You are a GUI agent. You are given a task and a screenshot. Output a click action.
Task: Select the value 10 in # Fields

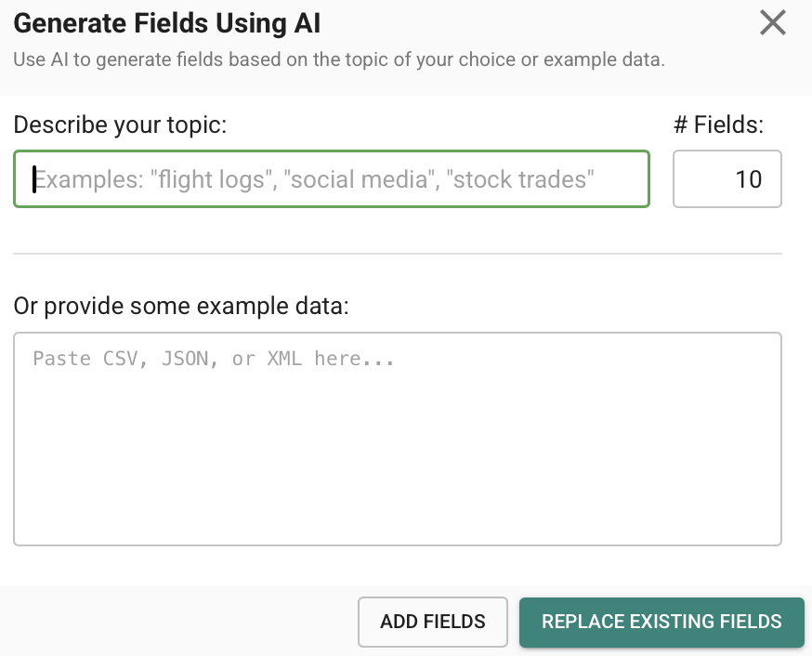tap(727, 178)
